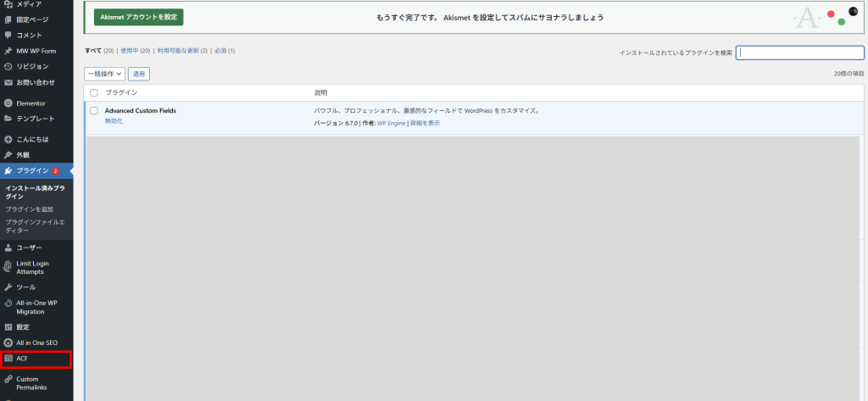Click the Akismet account setup button
The height and width of the screenshot is (401, 868).
coord(138,17)
